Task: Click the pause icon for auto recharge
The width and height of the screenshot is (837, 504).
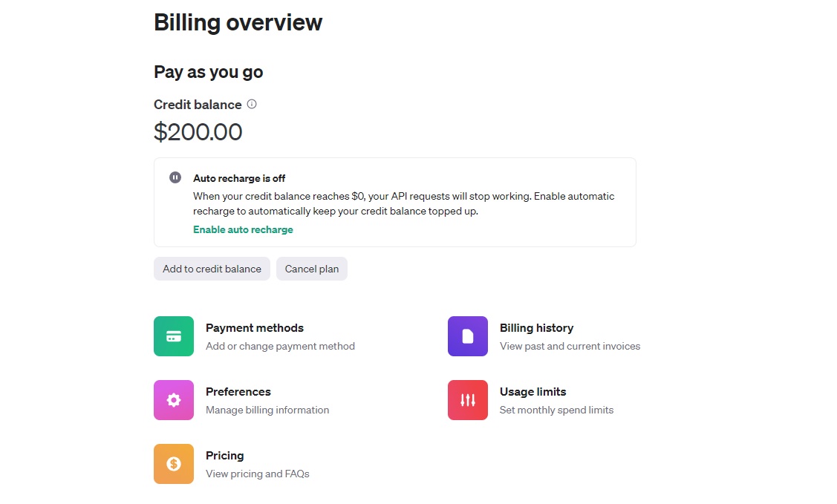Action: tap(175, 177)
